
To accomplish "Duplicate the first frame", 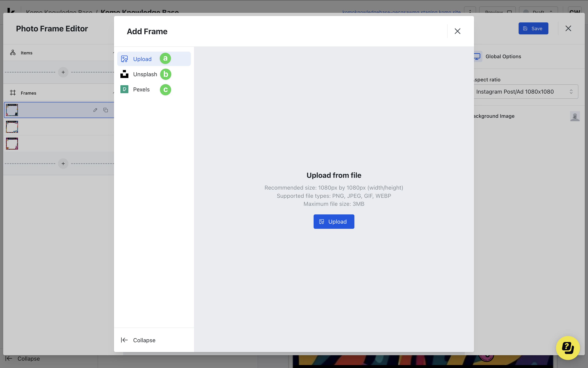I will (x=106, y=110).
